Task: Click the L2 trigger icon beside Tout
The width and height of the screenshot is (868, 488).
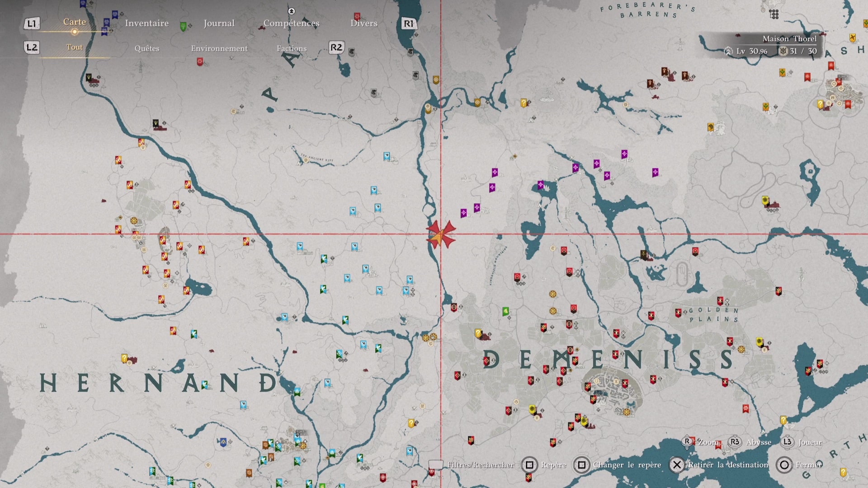Action: [31, 47]
